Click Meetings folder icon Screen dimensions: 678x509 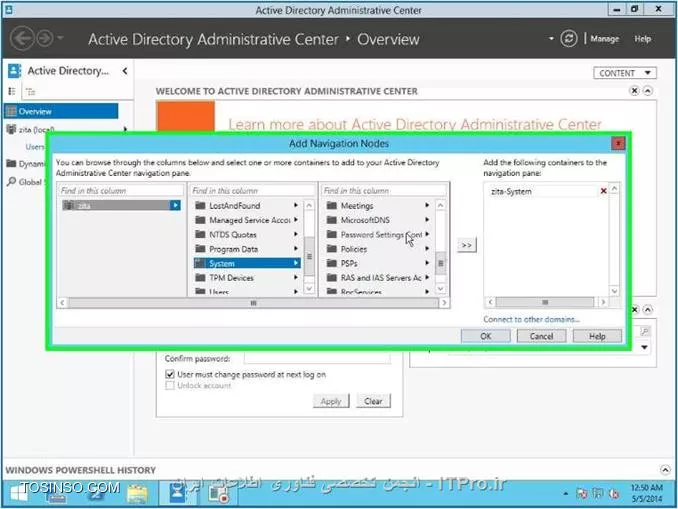point(332,205)
